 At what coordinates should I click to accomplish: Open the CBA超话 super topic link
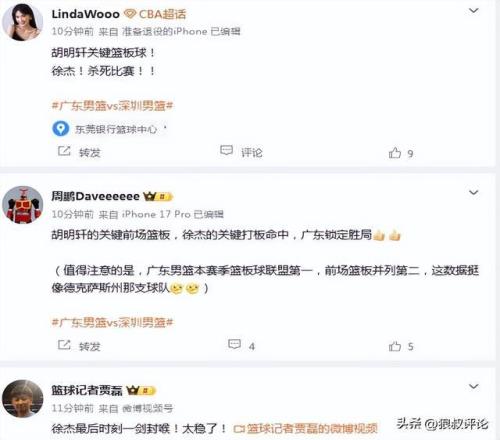(155, 14)
